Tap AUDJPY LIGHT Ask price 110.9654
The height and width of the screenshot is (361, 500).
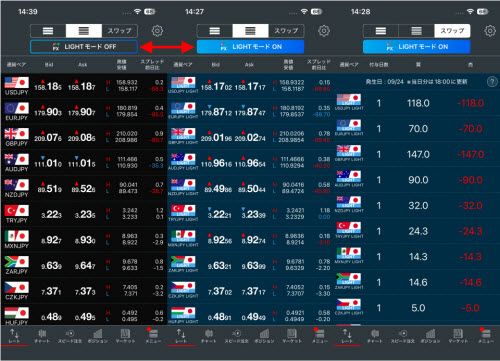point(250,163)
